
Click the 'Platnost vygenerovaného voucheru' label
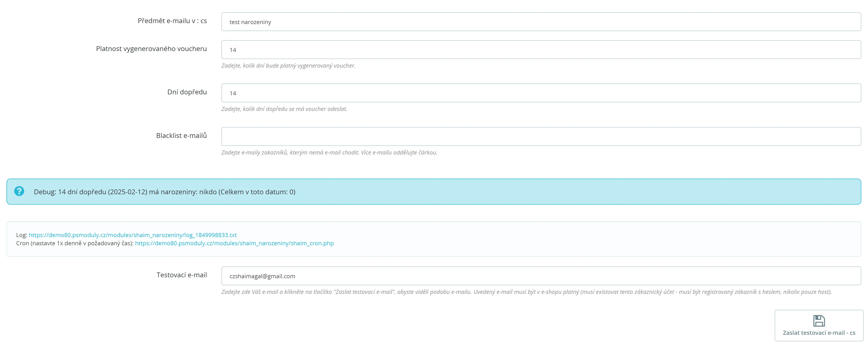tap(151, 49)
